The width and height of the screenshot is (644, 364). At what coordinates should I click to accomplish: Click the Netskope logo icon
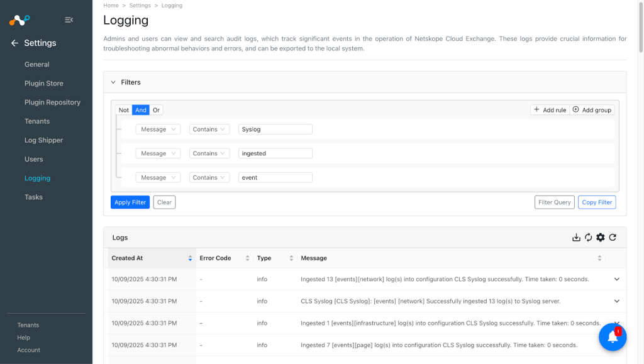click(x=19, y=19)
